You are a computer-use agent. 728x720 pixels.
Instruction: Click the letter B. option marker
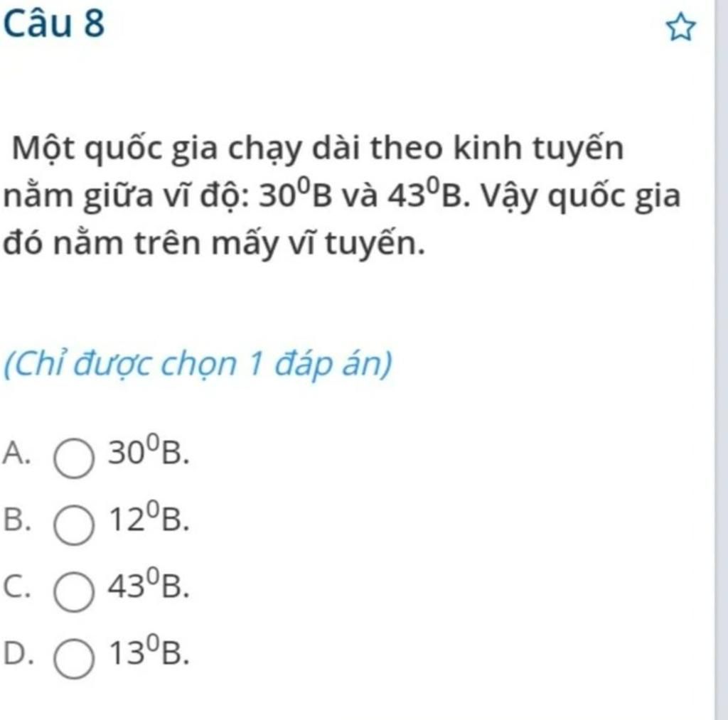click(x=18, y=520)
